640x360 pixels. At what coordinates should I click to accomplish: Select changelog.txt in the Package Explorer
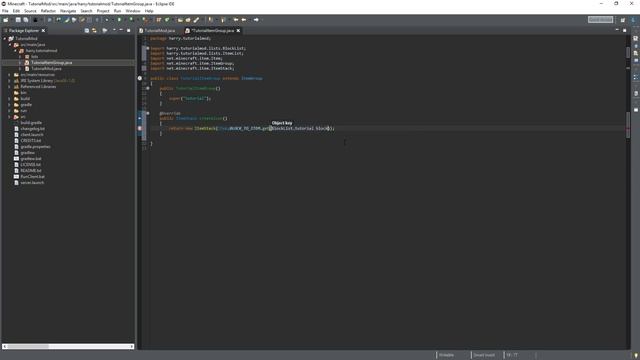pos(33,129)
